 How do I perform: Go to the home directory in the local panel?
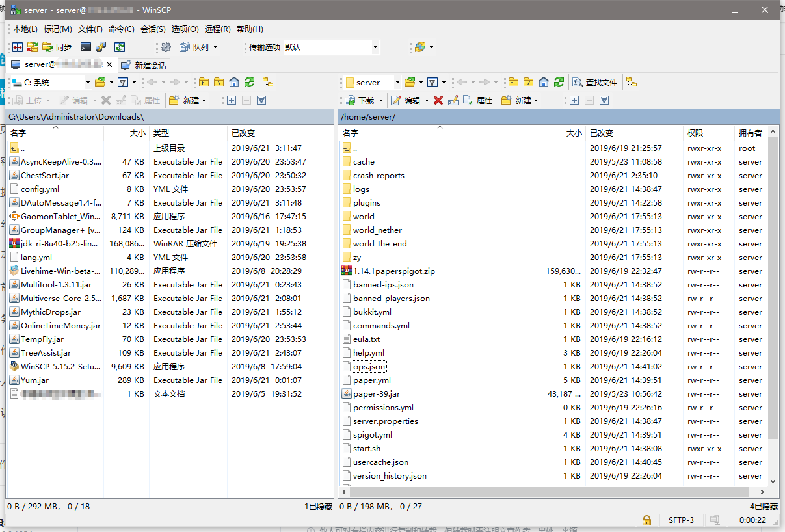[234, 82]
